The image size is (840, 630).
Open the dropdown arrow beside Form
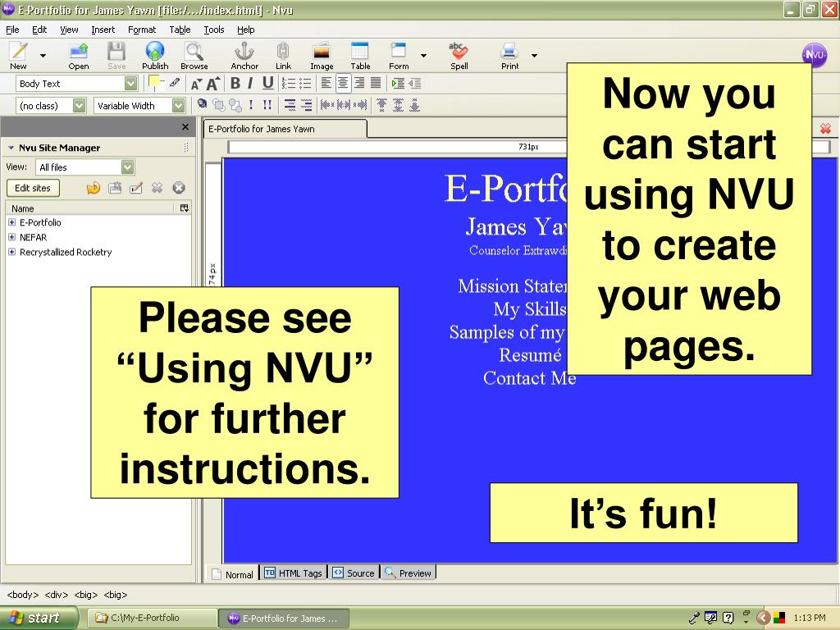pyautogui.click(x=424, y=55)
